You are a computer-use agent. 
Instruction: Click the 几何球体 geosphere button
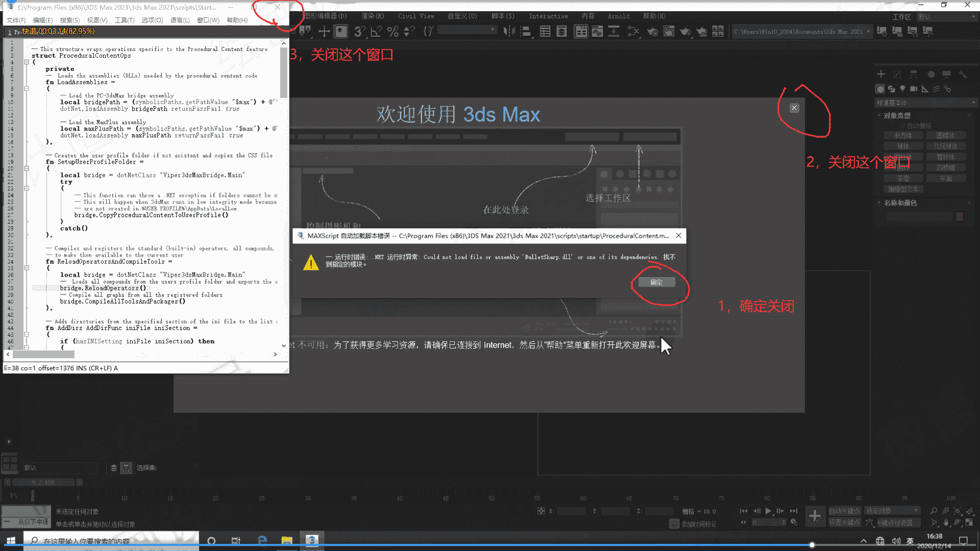click(946, 146)
